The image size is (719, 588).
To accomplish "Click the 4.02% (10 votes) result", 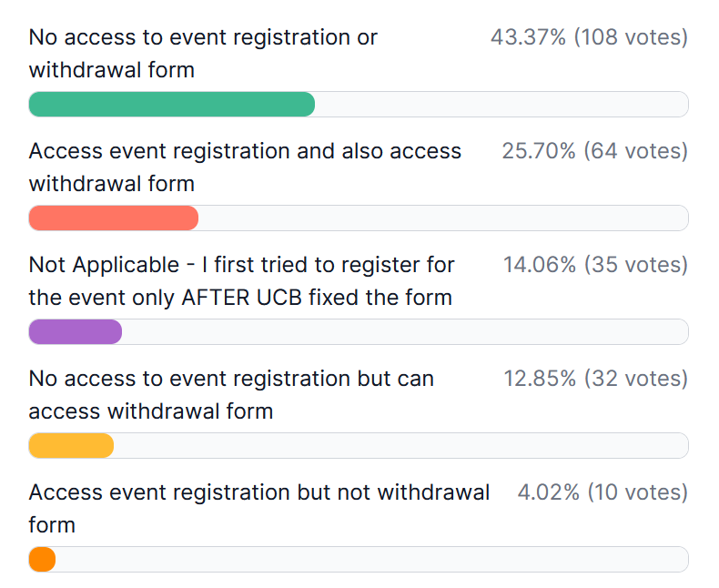I will point(602,492).
